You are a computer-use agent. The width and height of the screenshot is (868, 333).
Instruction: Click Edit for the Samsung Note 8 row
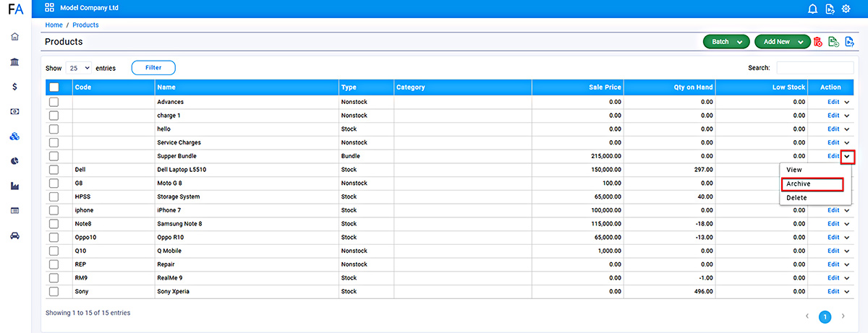pyautogui.click(x=833, y=224)
